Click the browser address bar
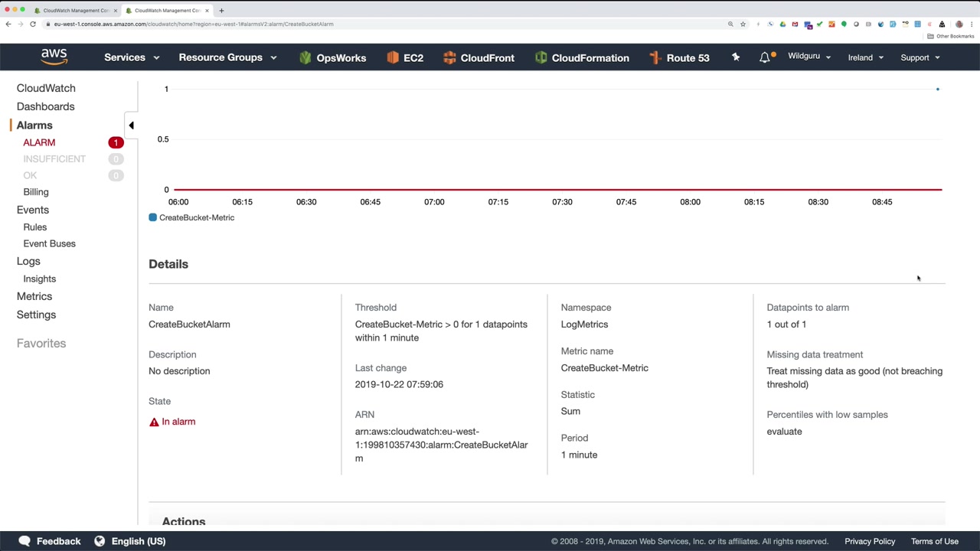The height and width of the screenshot is (551, 980). tap(383, 24)
